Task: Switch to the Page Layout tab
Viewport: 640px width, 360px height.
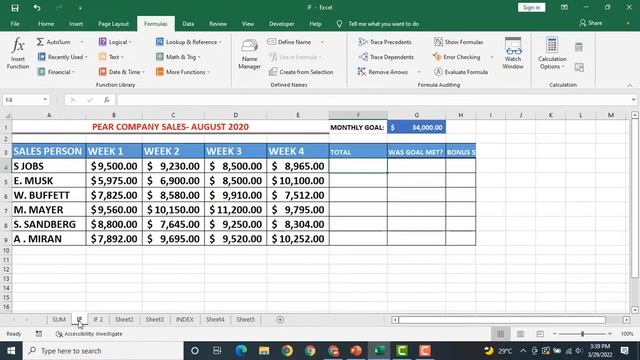Action: click(113, 24)
